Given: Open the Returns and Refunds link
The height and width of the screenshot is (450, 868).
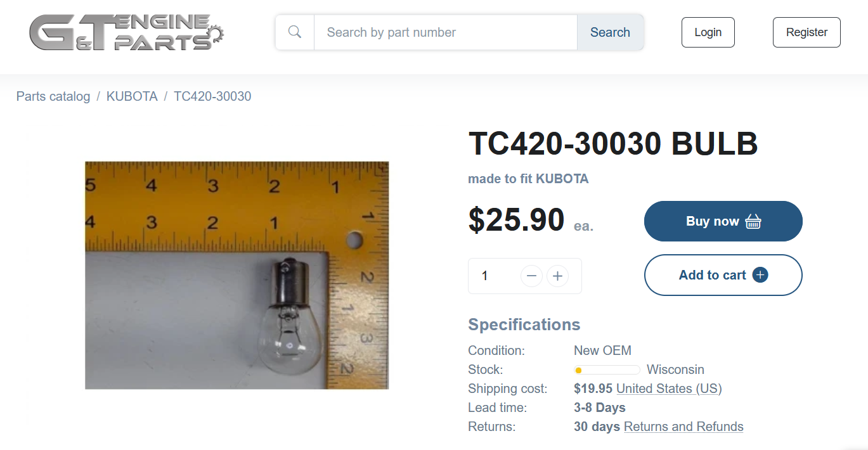Looking at the screenshot, I should point(683,427).
